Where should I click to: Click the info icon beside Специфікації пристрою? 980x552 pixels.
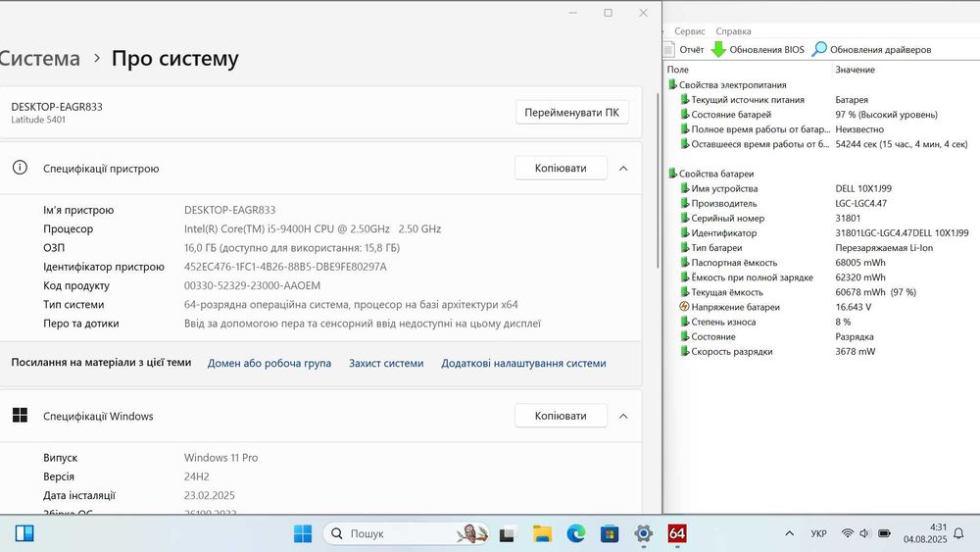point(20,168)
